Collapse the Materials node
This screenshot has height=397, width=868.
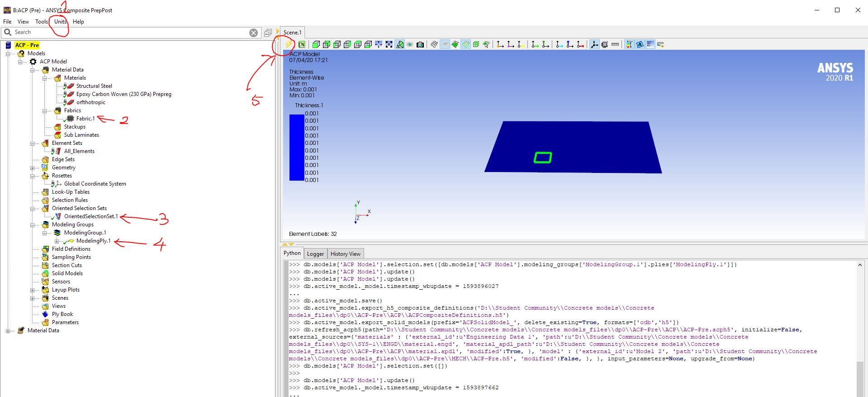tap(44, 78)
